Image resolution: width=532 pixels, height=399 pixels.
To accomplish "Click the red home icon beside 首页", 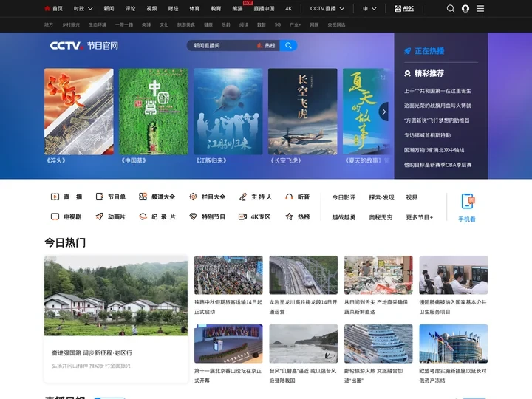I will (x=47, y=8).
